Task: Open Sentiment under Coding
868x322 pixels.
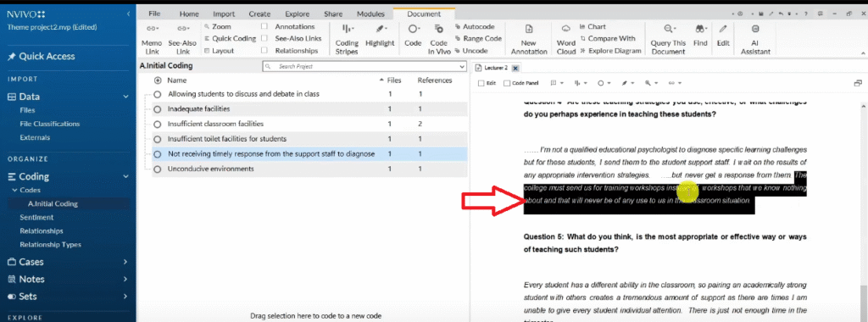Action: click(x=36, y=218)
